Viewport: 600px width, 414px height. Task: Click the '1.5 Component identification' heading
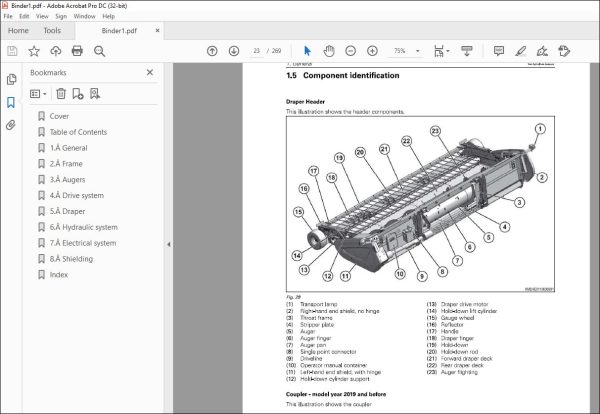coord(342,75)
